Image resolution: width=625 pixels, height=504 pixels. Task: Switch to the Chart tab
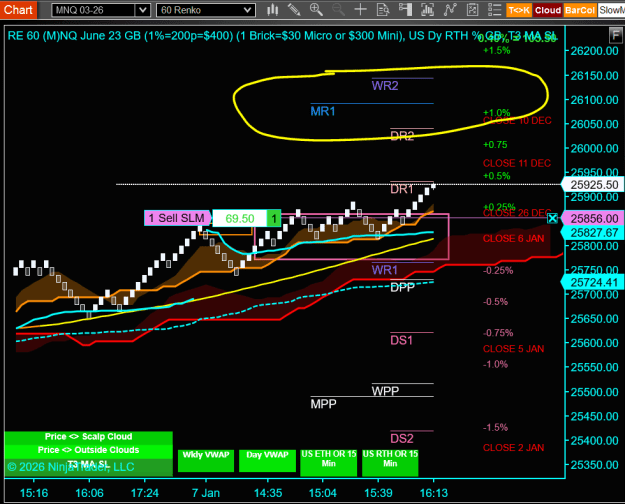[x=18, y=10]
